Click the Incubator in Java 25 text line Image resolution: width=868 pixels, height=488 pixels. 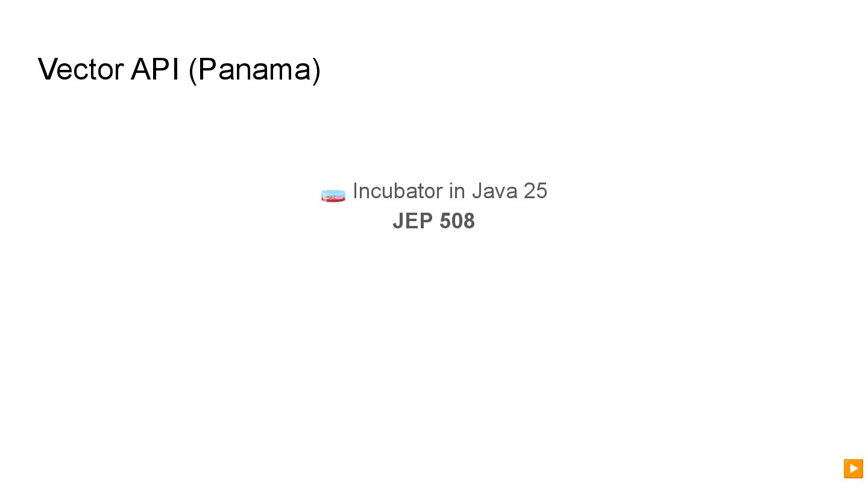[450, 191]
